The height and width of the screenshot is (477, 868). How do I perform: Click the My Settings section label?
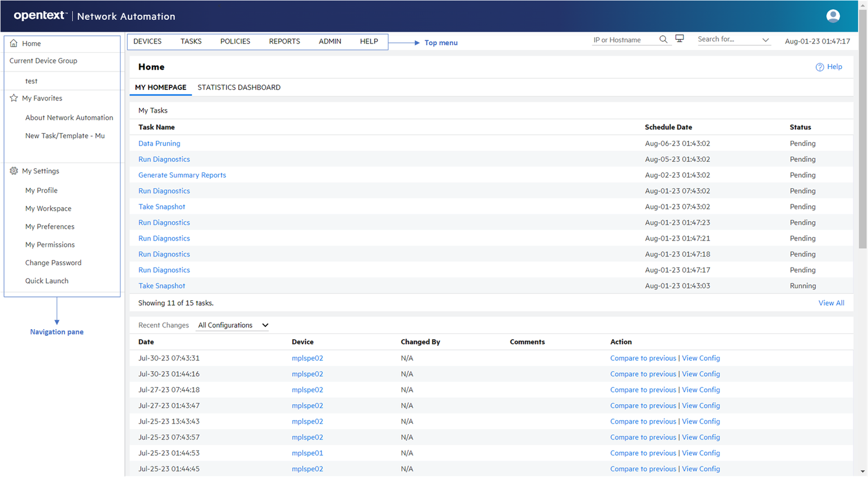tap(40, 171)
